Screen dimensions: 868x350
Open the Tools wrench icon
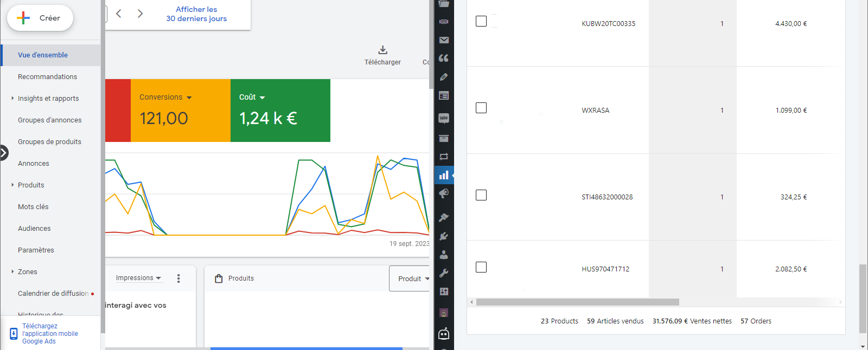pyautogui.click(x=444, y=273)
